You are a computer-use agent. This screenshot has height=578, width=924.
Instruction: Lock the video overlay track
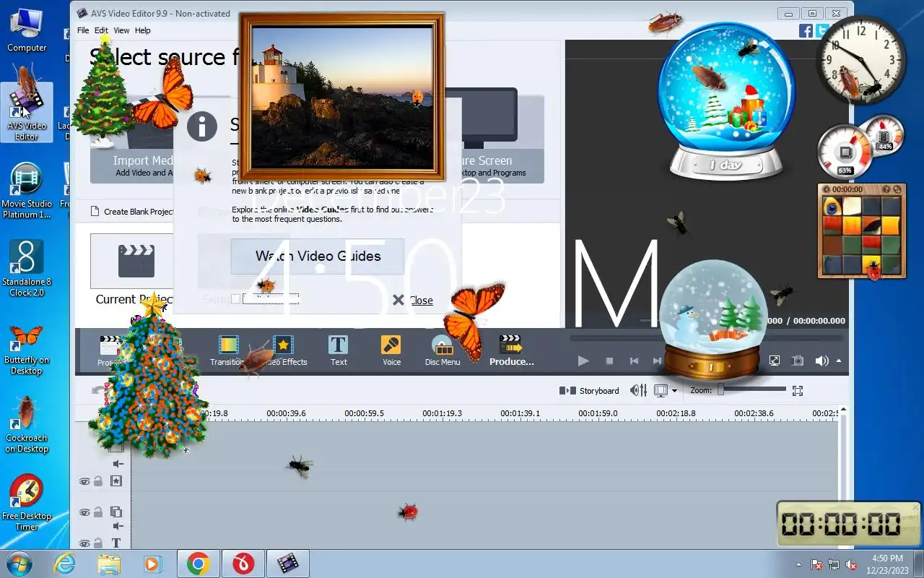[x=98, y=512]
